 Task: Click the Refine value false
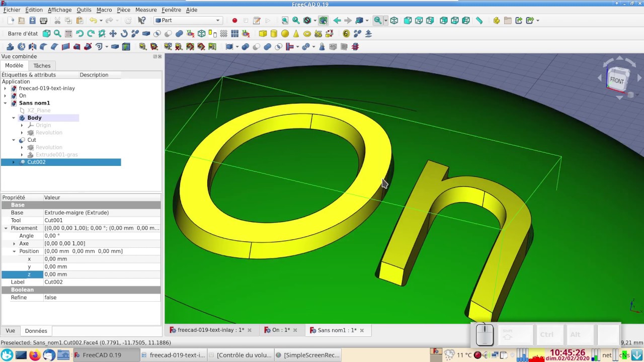[102, 298]
